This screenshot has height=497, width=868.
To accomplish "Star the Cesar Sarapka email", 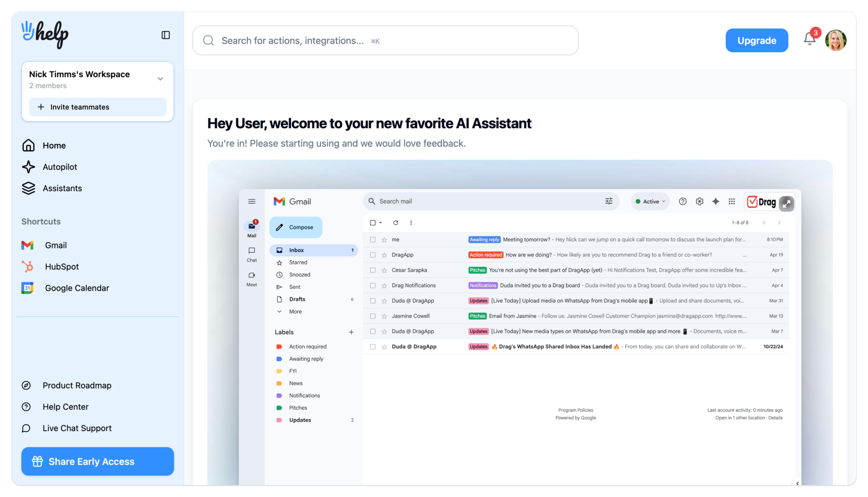I will coord(384,270).
